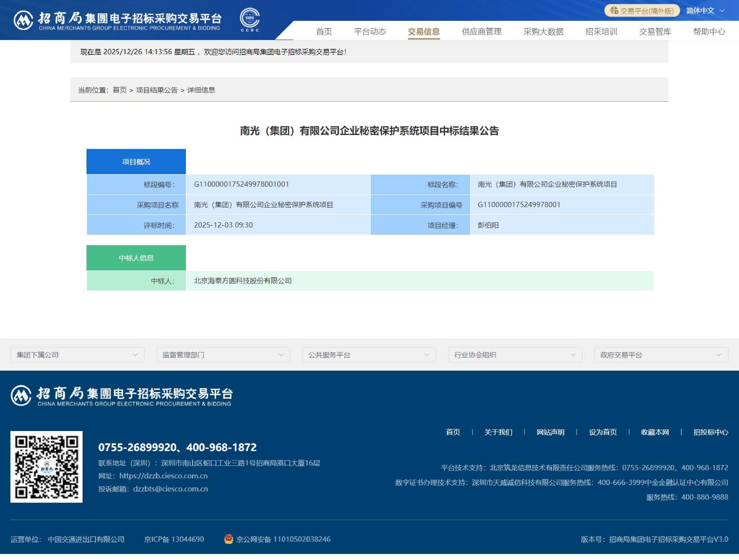Screen dimensions: 739x560
Task: Click the 交易平台(境外版) button
Action: [642, 11]
